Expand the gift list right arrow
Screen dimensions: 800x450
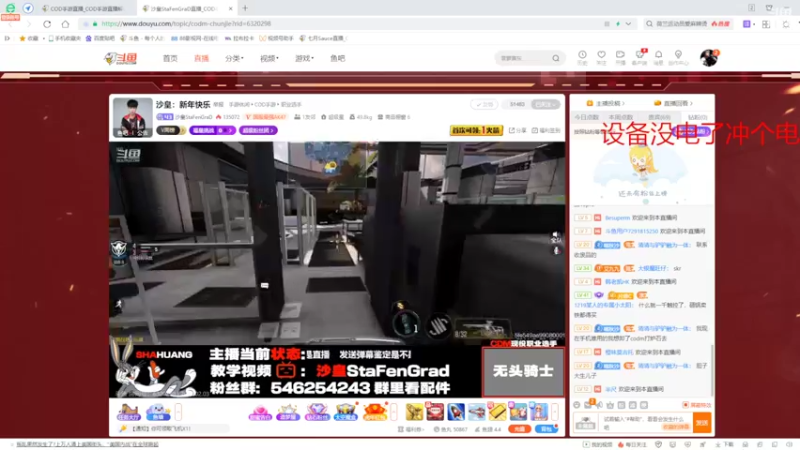point(555,412)
